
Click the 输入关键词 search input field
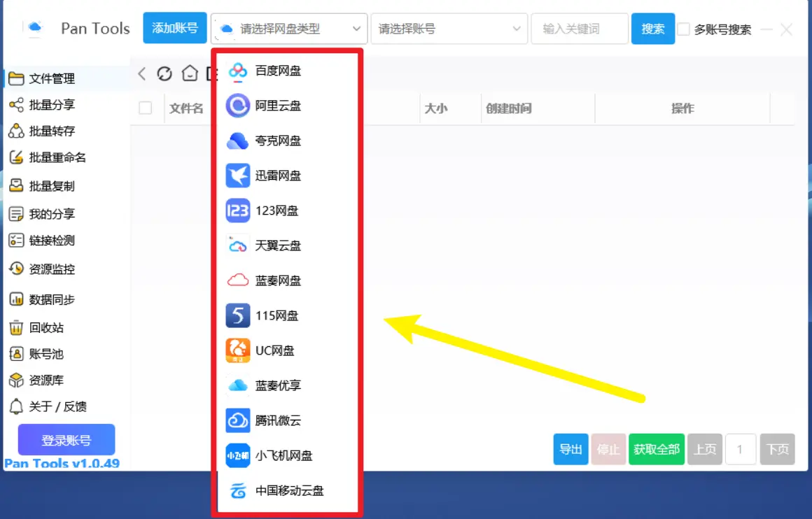[x=579, y=29]
